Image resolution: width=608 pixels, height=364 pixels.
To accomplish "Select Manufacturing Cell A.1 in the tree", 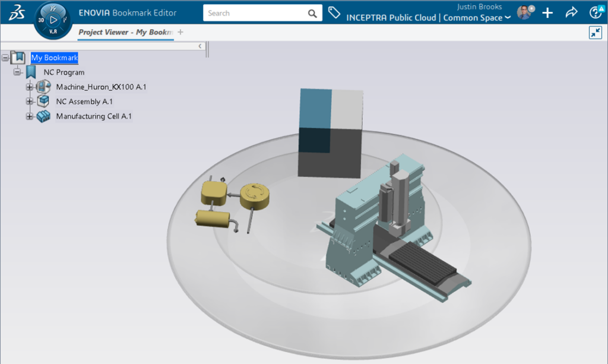I will pos(93,116).
